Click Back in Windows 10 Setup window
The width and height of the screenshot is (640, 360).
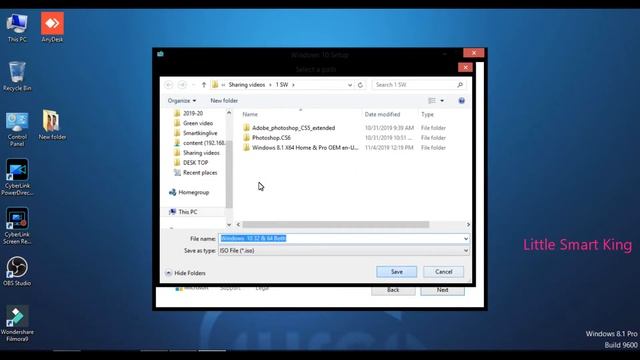pyautogui.click(x=393, y=290)
